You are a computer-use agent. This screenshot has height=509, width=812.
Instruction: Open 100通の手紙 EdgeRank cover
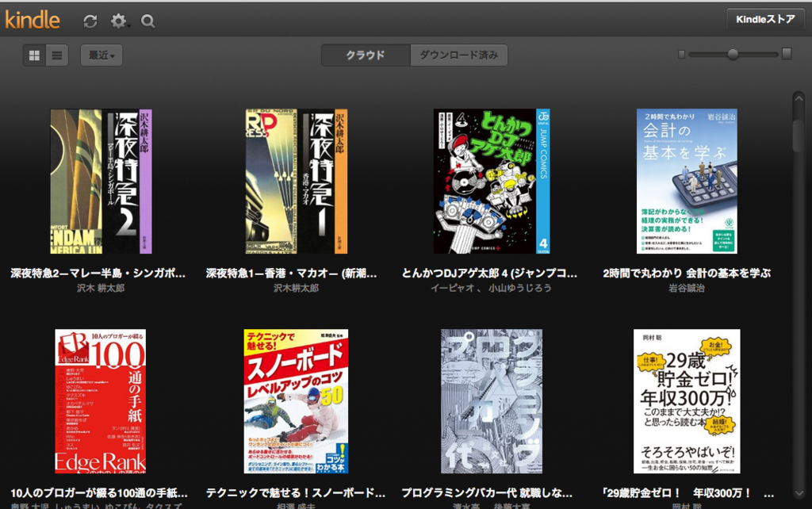tap(101, 401)
